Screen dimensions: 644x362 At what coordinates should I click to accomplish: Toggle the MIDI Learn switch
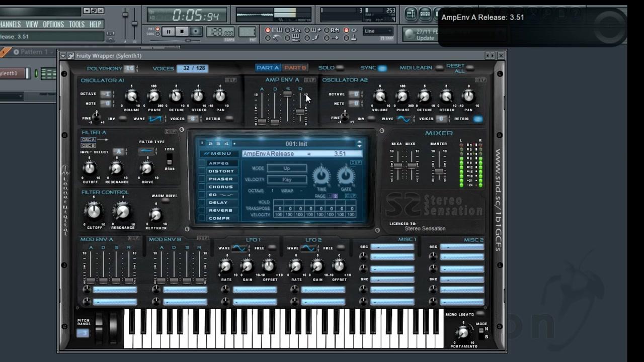tap(439, 68)
